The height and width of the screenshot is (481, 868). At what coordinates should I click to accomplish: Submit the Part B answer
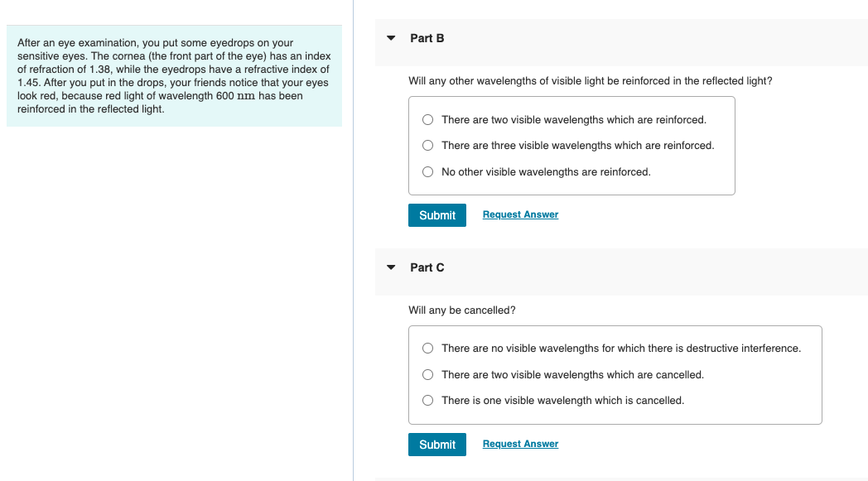tap(437, 215)
